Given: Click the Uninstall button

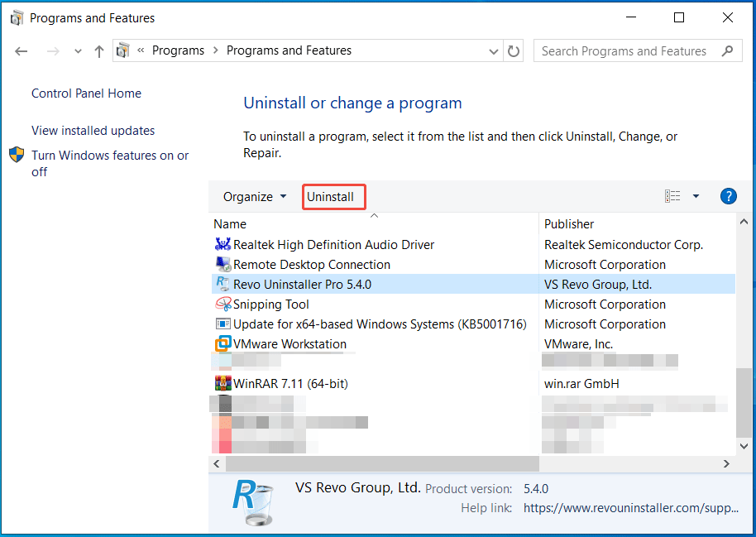Looking at the screenshot, I should pyautogui.click(x=333, y=196).
